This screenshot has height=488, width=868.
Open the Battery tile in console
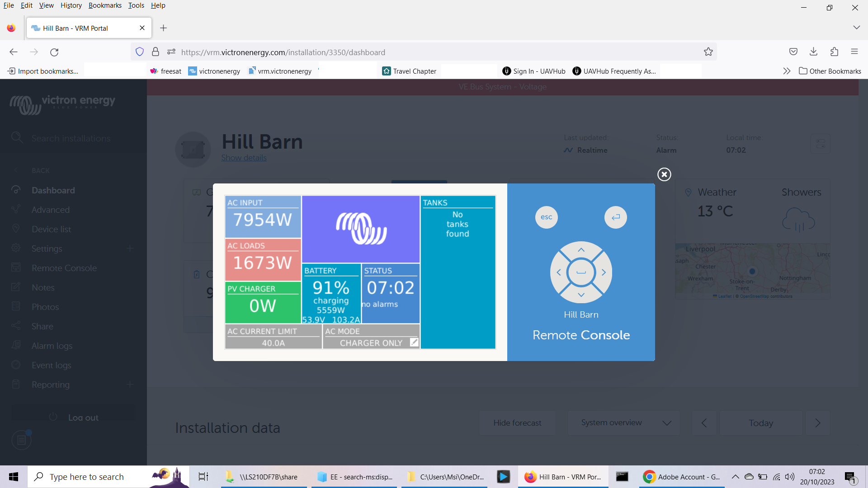(331, 294)
